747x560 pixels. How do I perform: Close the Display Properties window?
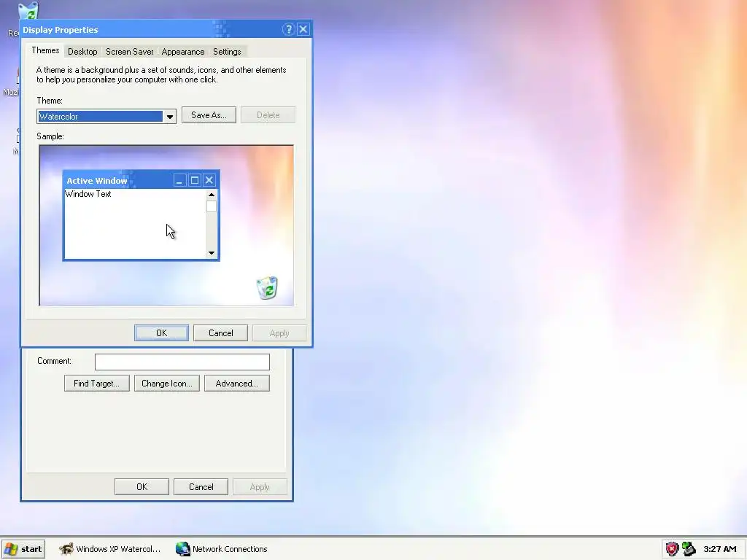tap(303, 29)
